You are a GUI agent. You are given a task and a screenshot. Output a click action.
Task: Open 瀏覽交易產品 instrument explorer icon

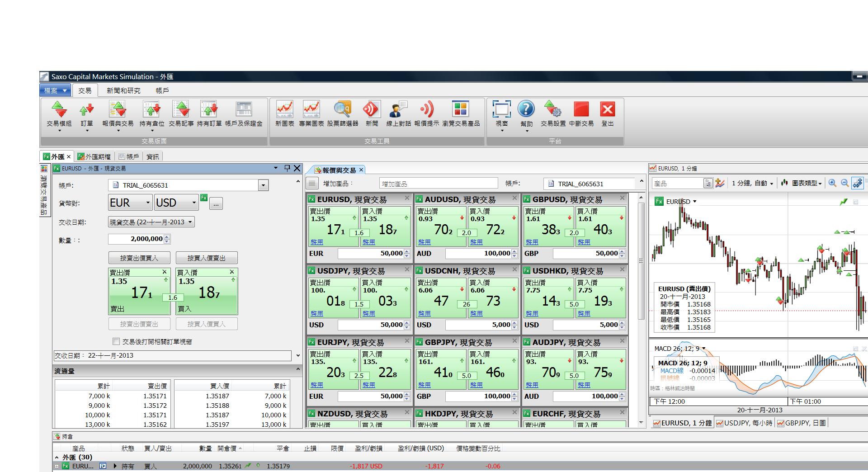pos(461,114)
